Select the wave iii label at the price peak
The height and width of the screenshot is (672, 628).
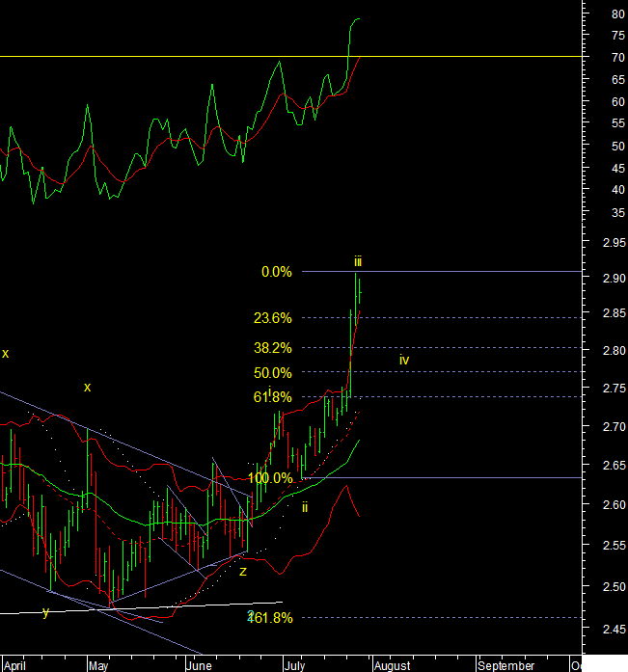click(358, 261)
